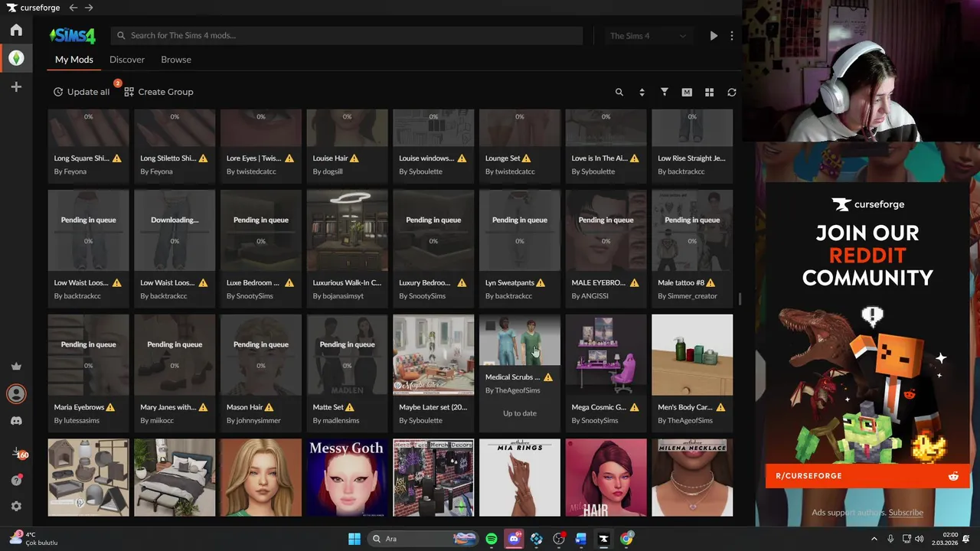
Task: Click R/CURSEFORGE banner button
Action: [x=867, y=476]
